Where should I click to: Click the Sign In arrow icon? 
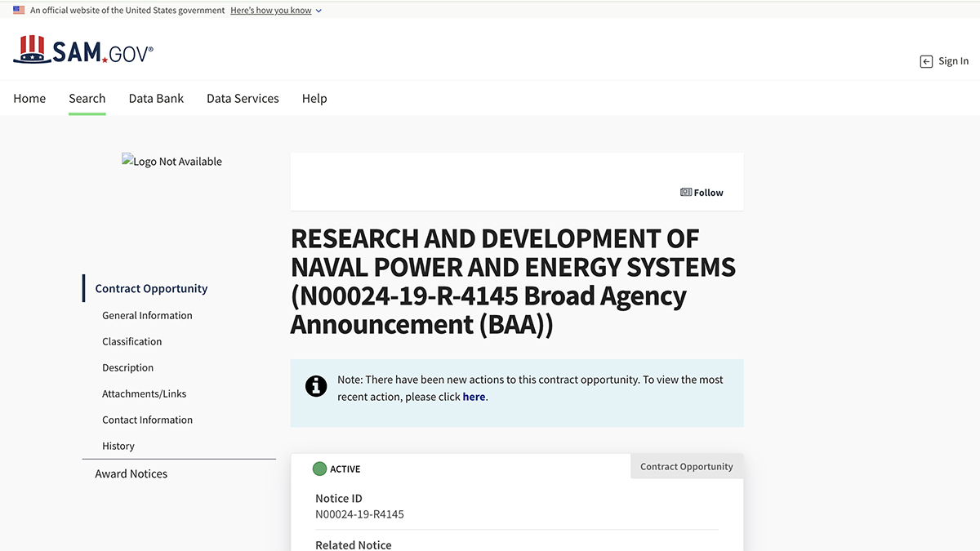(926, 61)
